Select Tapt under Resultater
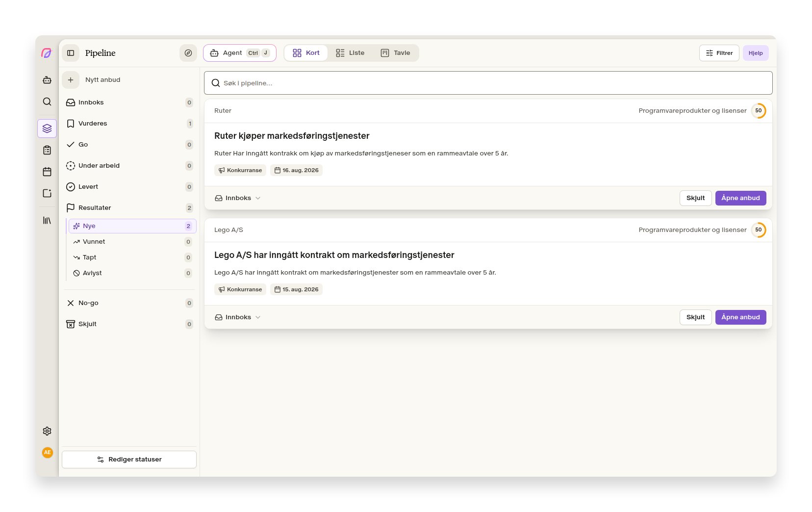Image resolution: width=812 pixels, height=512 pixels. (132, 257)
